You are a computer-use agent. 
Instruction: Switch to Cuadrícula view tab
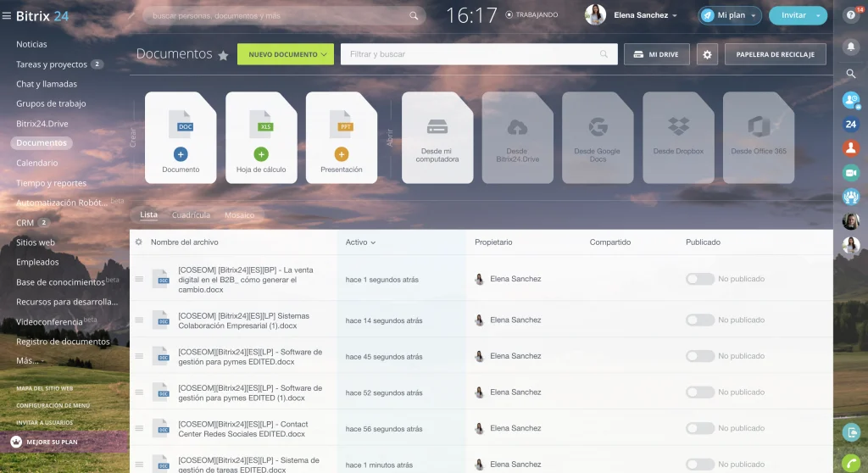click(x=191, y=215)
